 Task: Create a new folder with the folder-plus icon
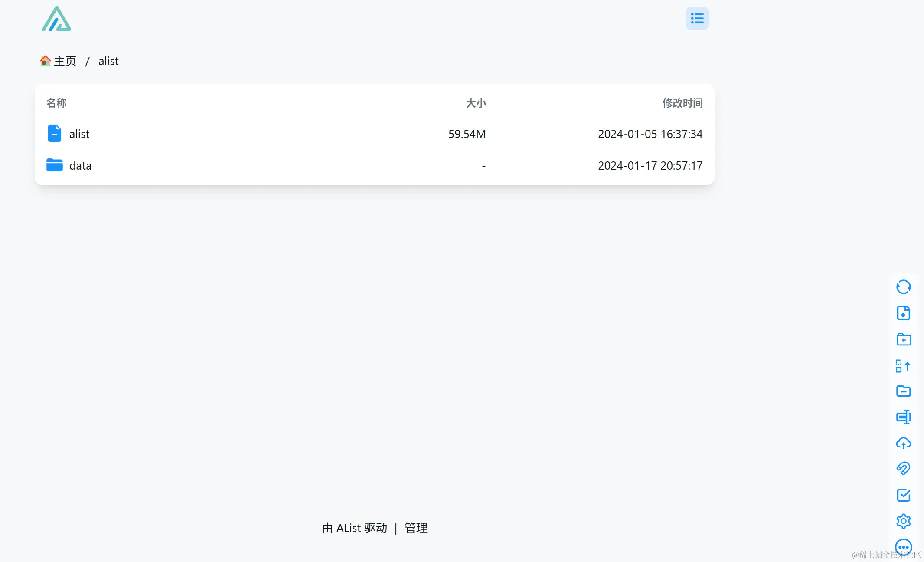click(903, 339)
